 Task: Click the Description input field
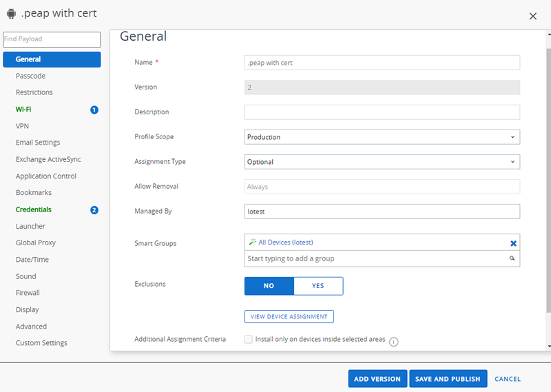point(382,112)
